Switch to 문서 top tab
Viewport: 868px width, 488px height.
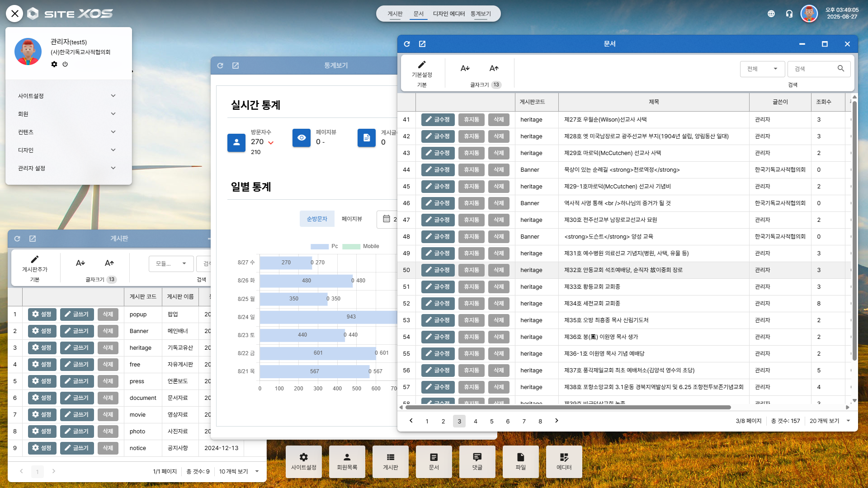tap(419, 14)
